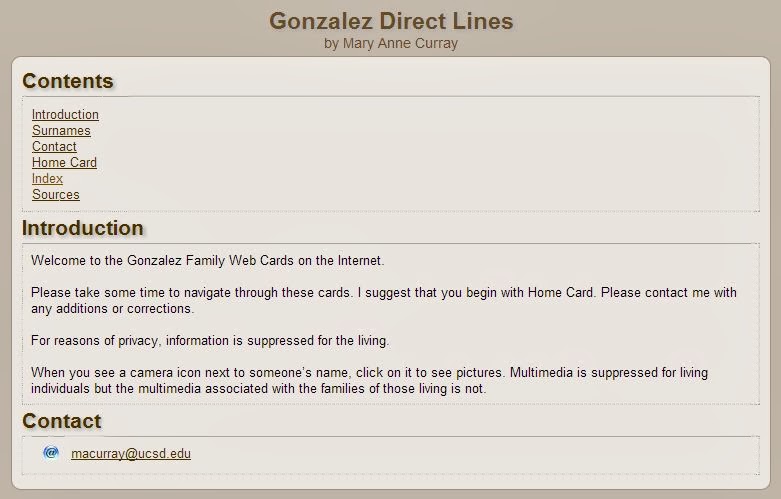View the Sources link
781x499 pixels.
click(56, 194)
